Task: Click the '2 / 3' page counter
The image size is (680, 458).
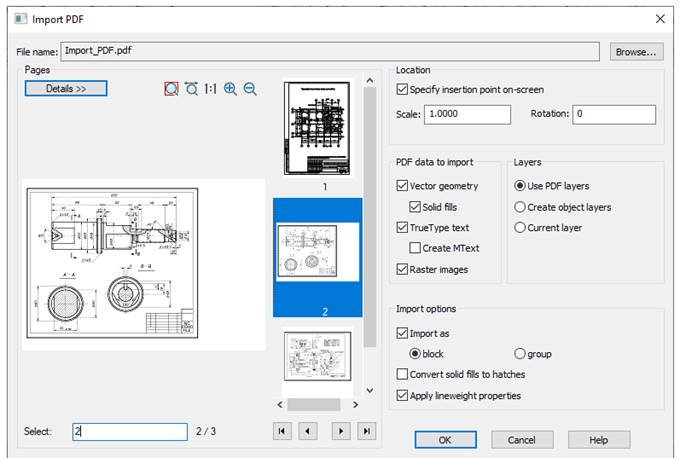Action: 206,431
